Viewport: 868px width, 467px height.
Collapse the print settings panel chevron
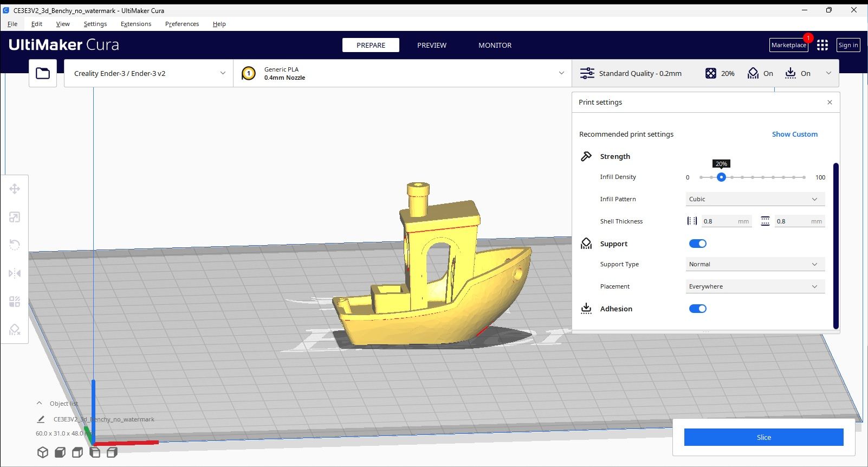pyautogui.click(x=828, y=73)
